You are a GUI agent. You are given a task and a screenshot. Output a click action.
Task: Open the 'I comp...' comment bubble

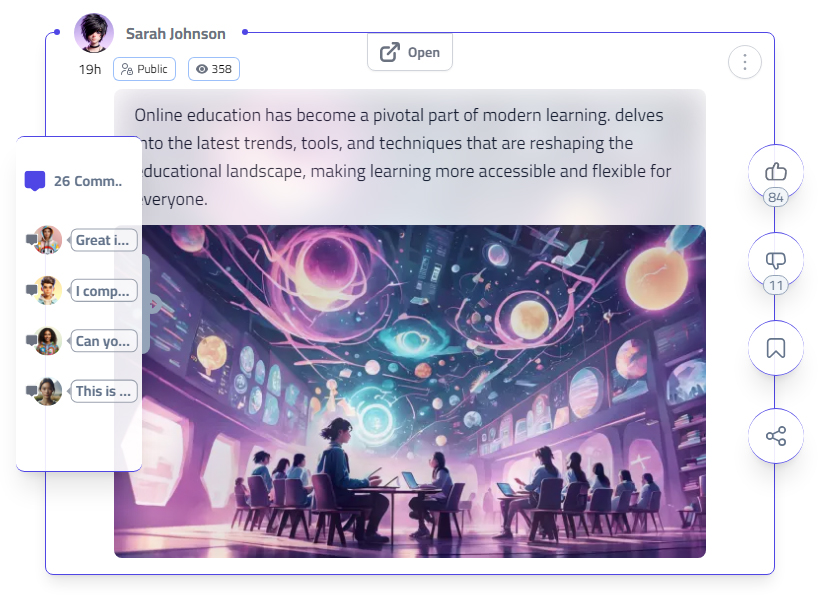[104, 291]
